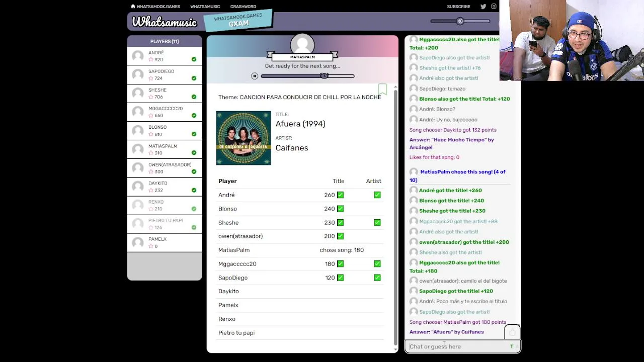Click Renxo's green ready checkmark in players list
The image size is (644, 362).
194,209
